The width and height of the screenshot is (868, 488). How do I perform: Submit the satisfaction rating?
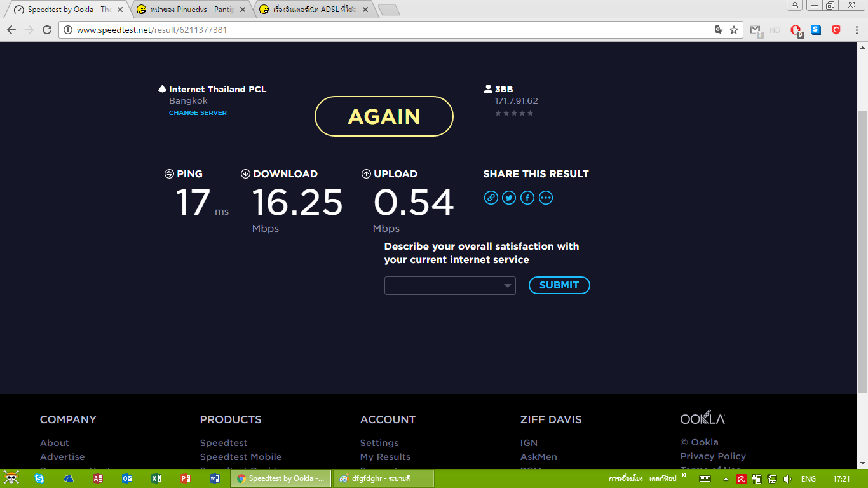[559, 285]
